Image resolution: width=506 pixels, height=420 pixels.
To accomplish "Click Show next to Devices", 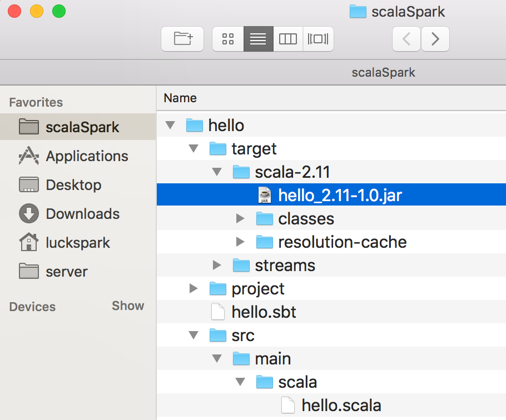I will pyautogui.click(x=128, y=306).
